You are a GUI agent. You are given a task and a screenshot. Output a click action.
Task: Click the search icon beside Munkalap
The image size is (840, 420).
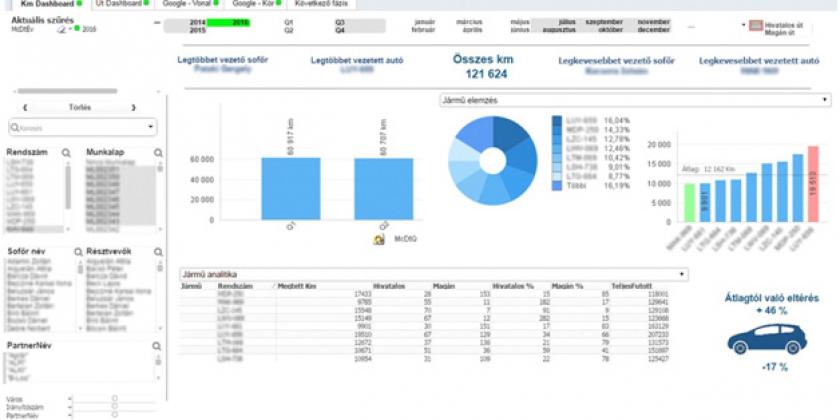[158, 153]
